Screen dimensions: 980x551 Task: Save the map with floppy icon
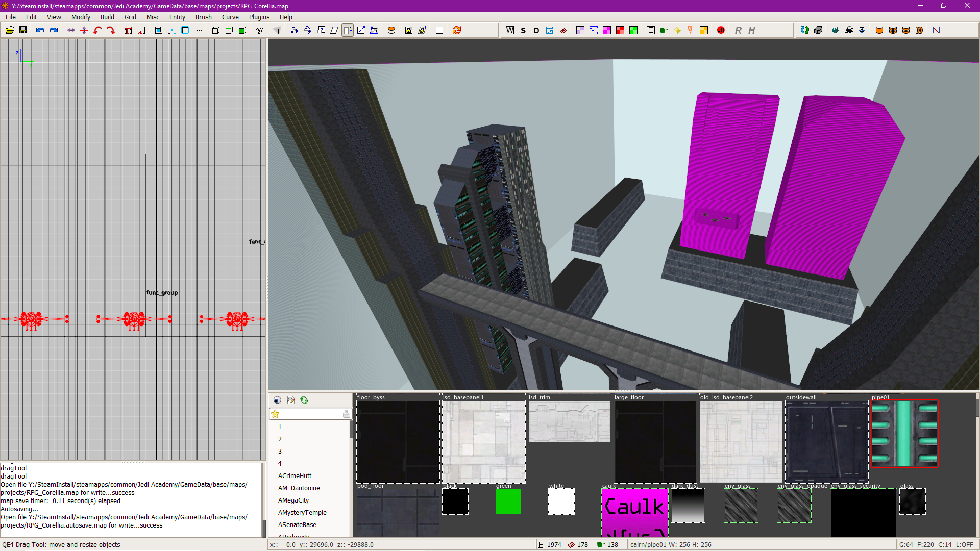(23, 30)
